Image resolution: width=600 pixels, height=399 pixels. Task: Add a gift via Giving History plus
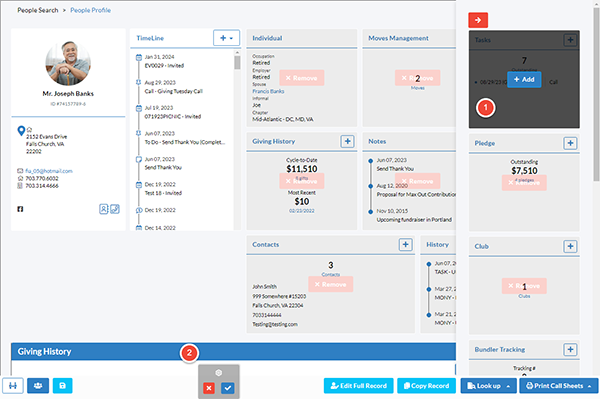(x=347, y=141)
